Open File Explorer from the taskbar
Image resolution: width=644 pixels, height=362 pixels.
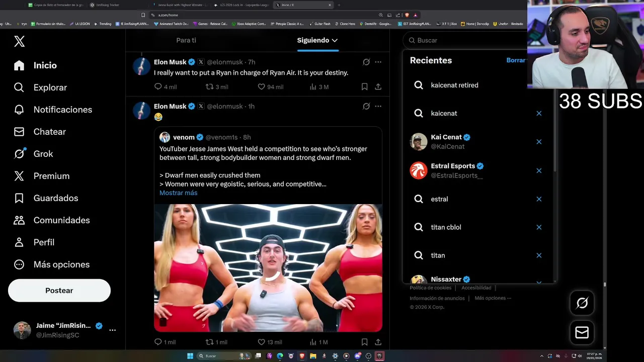pos(313,356)
